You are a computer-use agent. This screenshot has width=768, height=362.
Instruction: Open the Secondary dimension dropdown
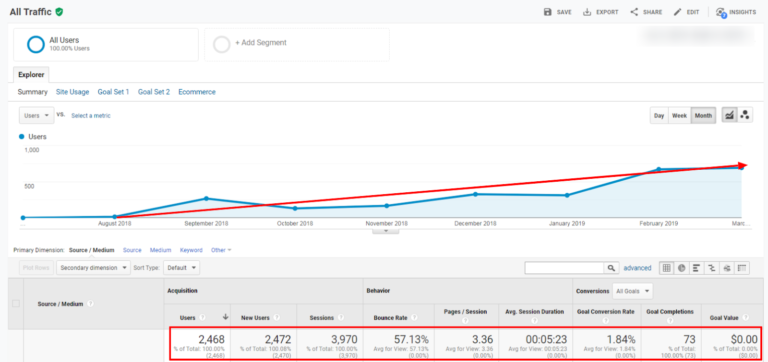(x=94, y=268)
